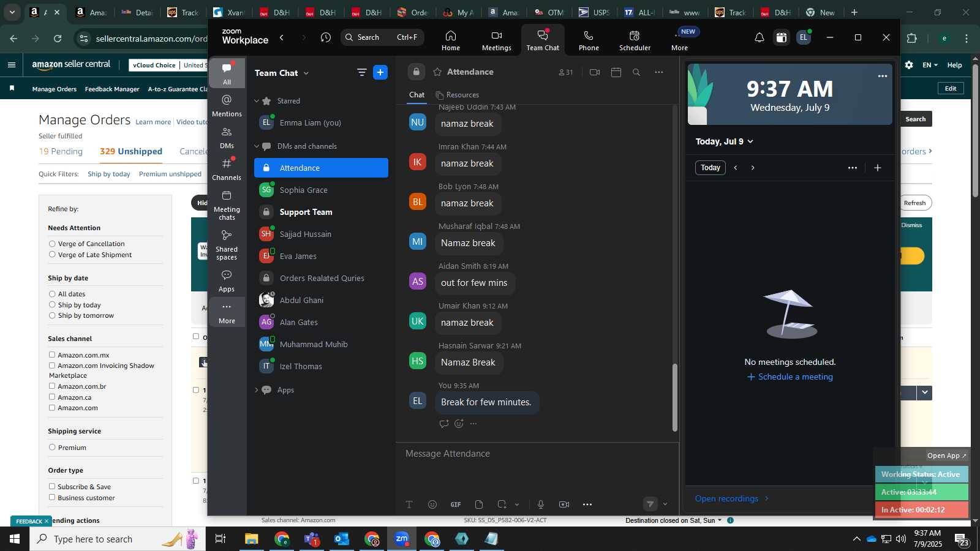Viewport: 980px width, 551px height.
Task: Check the Subscribe & Save order type
Action: [x=52, y=486]
